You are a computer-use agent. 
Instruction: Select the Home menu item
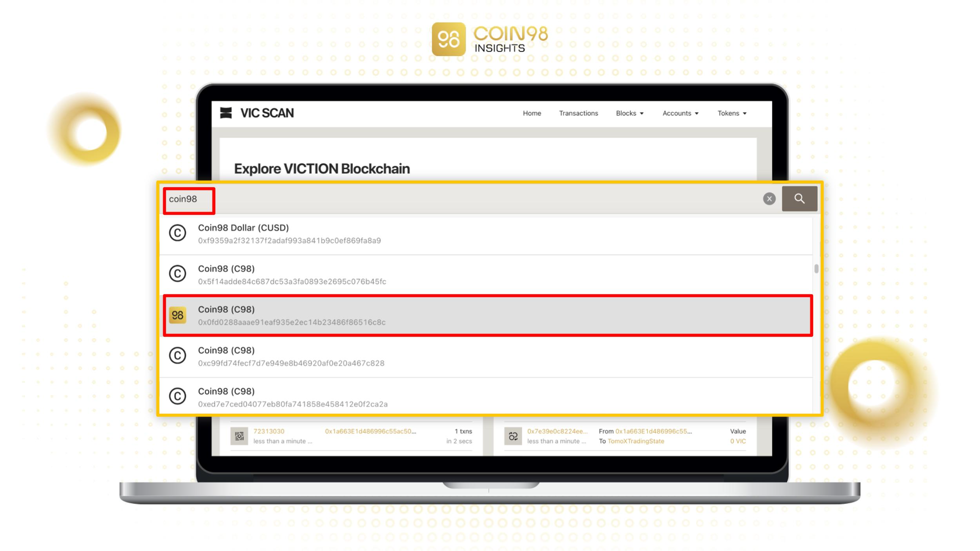tap(532, 113)
